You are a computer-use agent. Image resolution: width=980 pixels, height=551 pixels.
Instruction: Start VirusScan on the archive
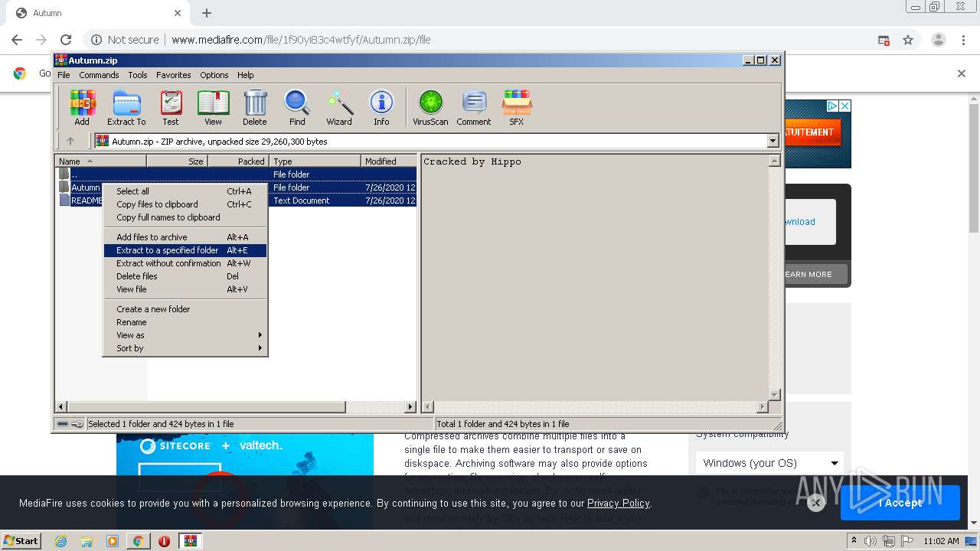point(430,107)
